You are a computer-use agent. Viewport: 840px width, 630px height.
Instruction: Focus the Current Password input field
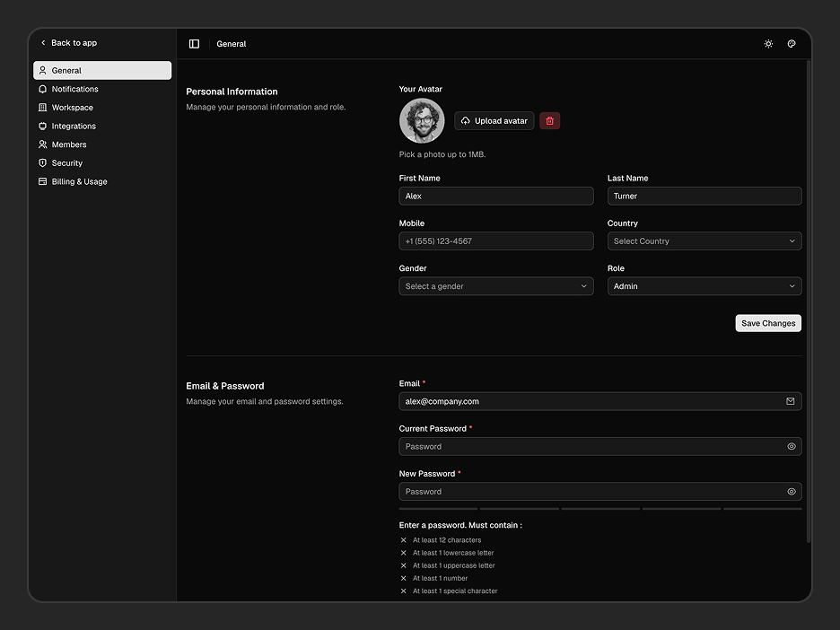(x=600, y=446)
